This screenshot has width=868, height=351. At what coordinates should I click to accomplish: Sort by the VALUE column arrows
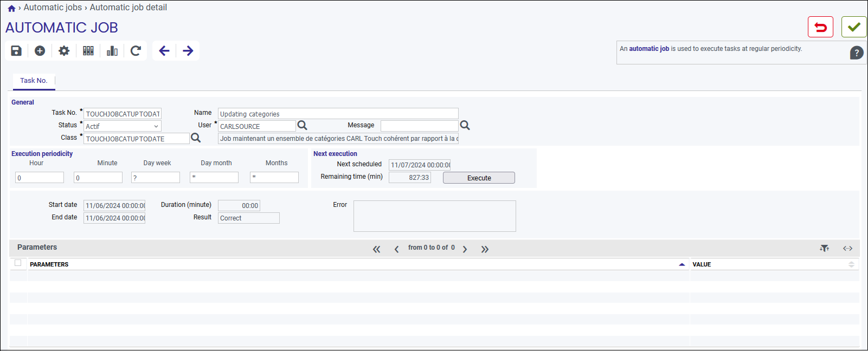[851, 264]
